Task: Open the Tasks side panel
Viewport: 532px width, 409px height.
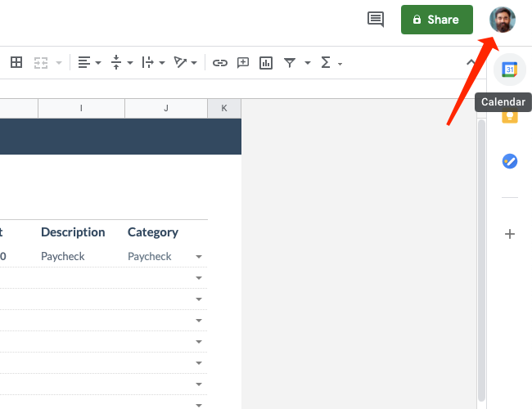Action: [x=510, y=161]
